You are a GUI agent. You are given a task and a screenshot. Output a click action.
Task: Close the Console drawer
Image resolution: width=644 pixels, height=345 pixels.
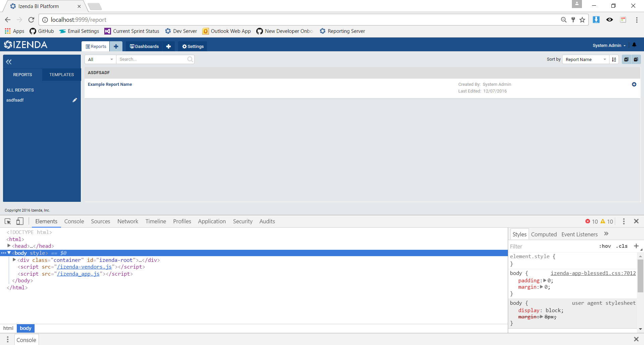tap(636, 339)
